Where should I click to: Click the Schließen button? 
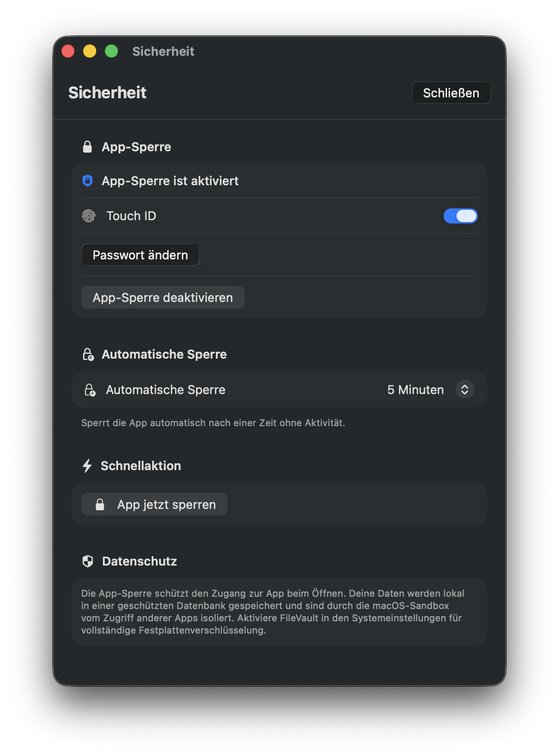point(450,93)
